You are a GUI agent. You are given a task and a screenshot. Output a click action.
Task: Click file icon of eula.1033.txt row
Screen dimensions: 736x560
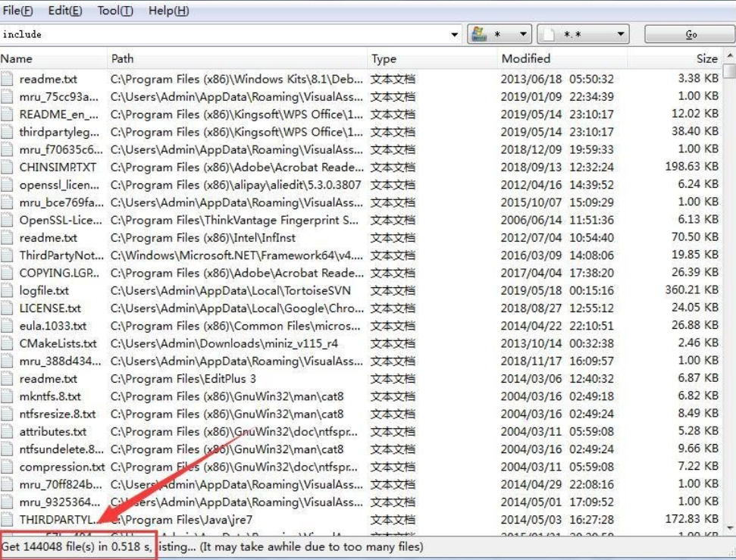click(x=7, y=326)
